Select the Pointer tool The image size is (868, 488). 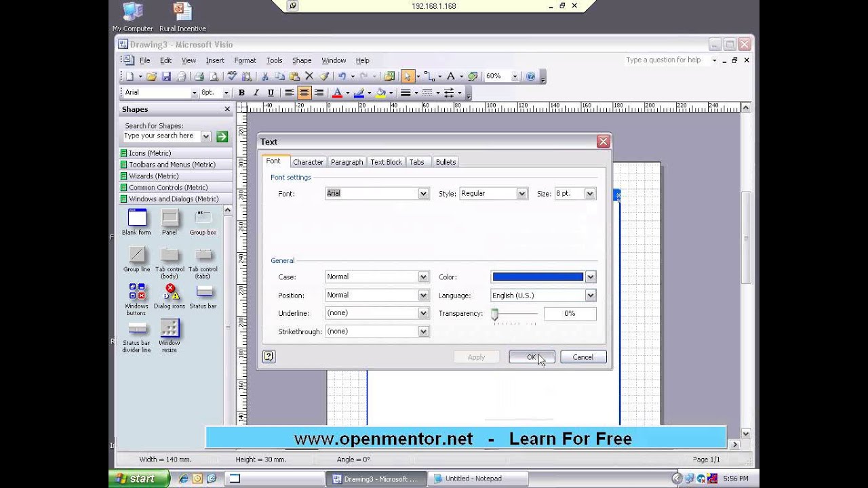(408, 77)
